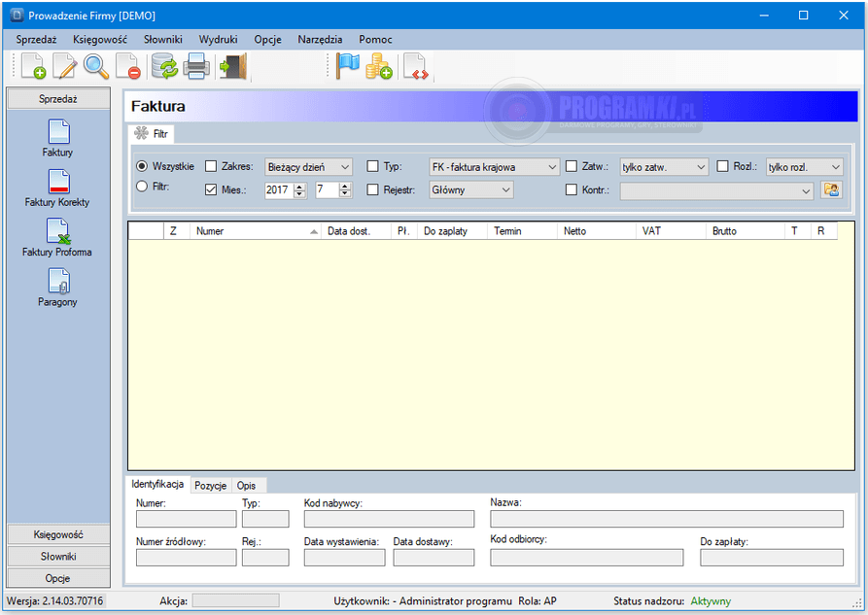Open the tylko zatw. dropdown
Screen dimensions: 868x615
click(664, 166)
